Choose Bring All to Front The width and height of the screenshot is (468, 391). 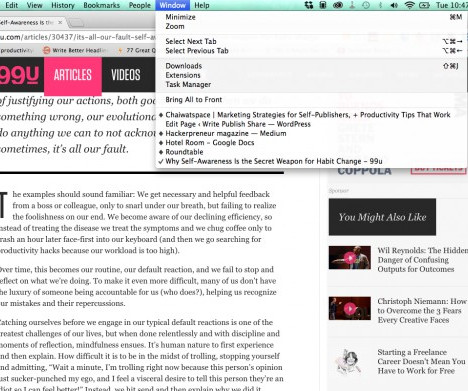tap(311, 100)
